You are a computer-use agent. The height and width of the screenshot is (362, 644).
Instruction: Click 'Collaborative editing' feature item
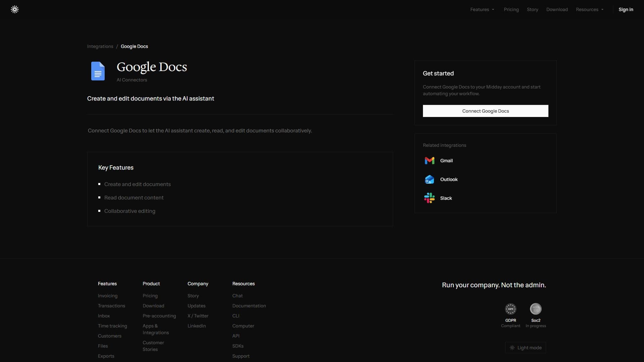point(130,211)
